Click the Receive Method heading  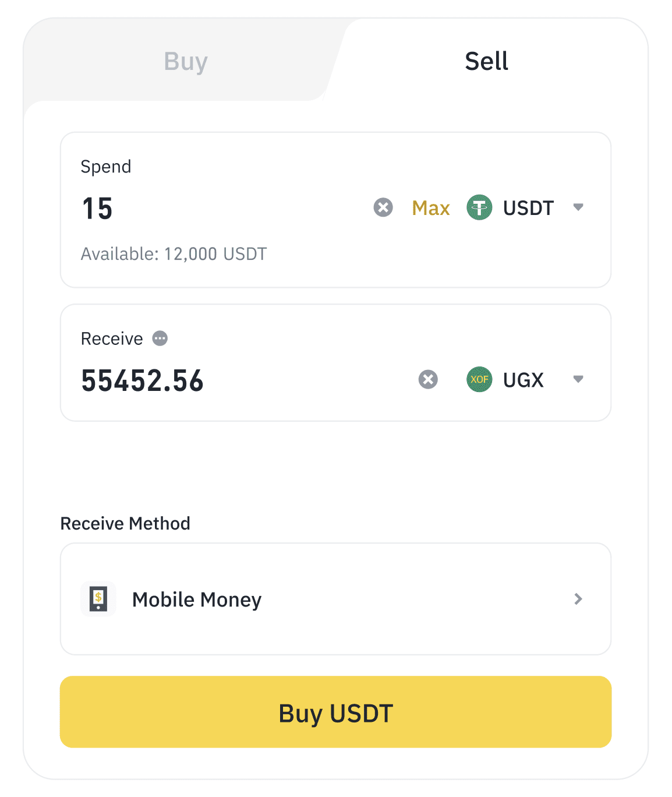pos(125,524)
